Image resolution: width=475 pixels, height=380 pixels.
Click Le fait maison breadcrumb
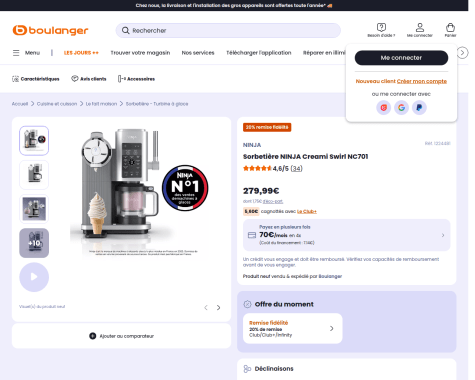(101, 104)
